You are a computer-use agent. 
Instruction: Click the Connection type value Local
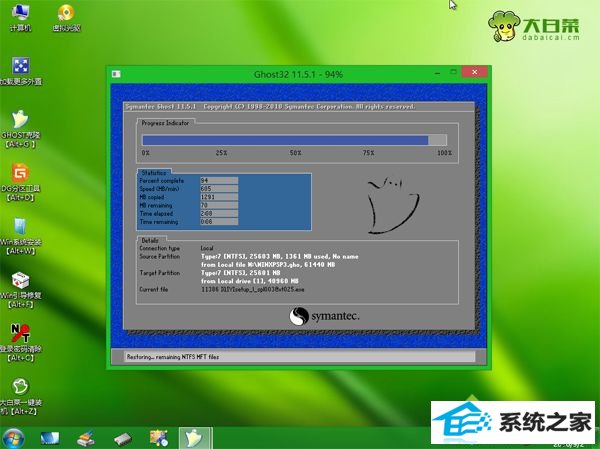coord(207,248)
